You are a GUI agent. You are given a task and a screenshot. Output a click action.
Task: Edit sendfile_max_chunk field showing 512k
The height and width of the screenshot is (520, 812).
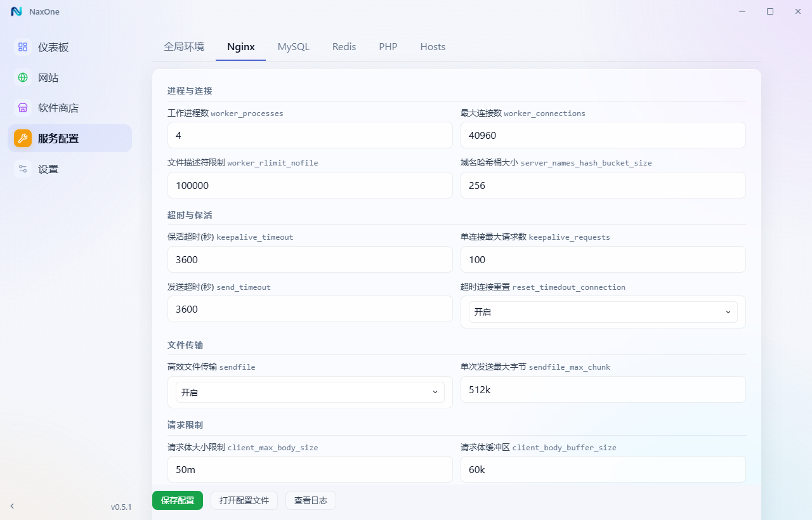tap(603, 389)
